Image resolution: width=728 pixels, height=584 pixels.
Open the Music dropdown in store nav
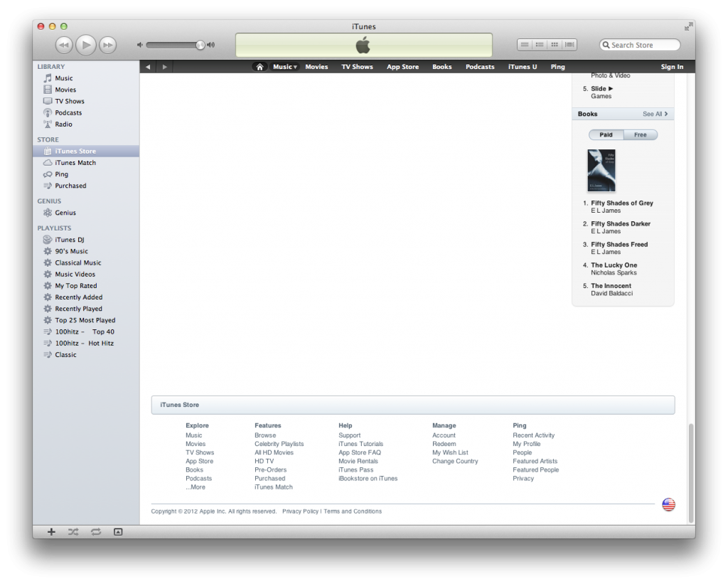tap(284, 67)
